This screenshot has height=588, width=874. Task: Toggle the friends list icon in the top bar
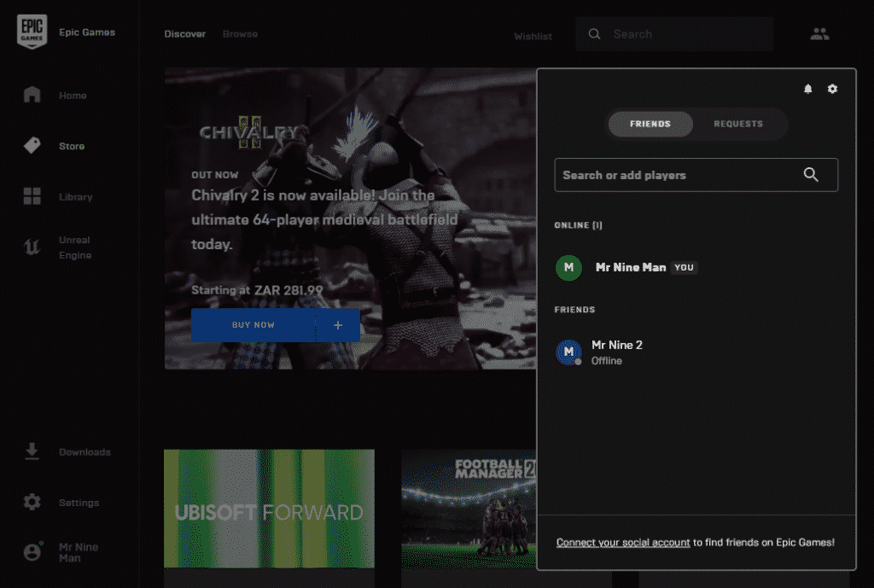pyautogui.click(x=819, y=34)
